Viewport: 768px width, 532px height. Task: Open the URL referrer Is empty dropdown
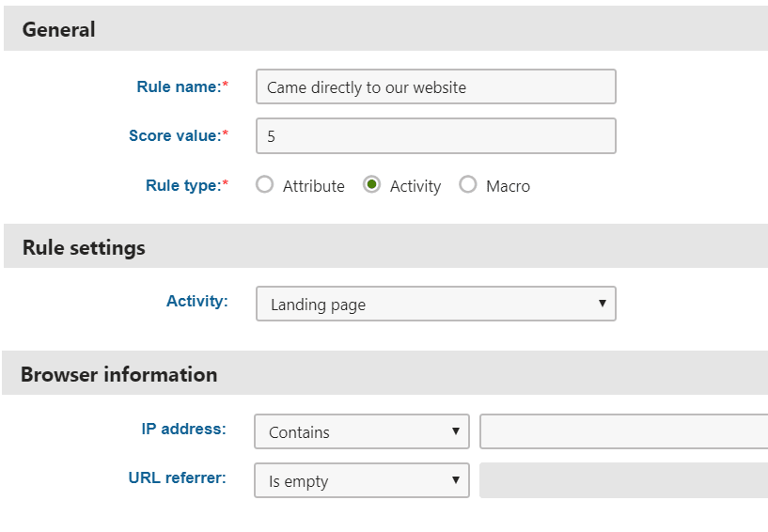coord(362,480)
